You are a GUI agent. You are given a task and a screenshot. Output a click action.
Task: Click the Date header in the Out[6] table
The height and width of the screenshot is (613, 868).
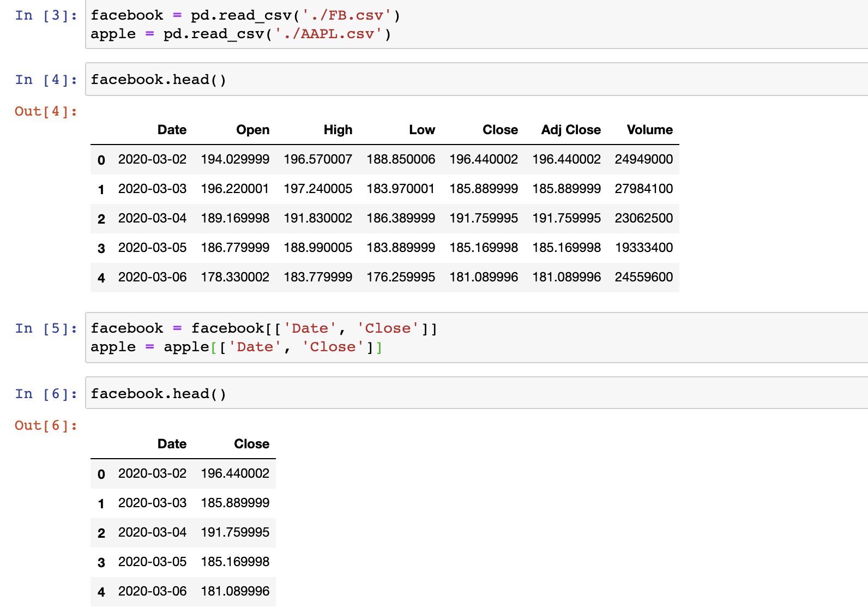tap(172, 444)
